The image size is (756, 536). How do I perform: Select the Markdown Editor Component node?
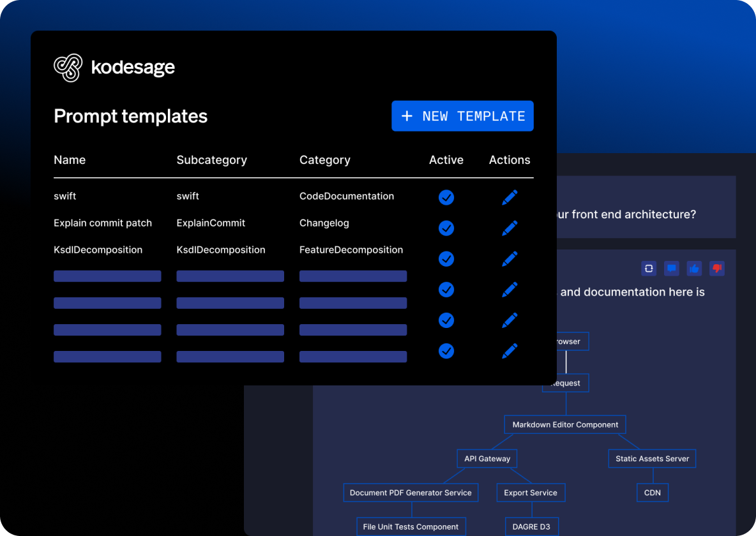[x=565, y=424]
